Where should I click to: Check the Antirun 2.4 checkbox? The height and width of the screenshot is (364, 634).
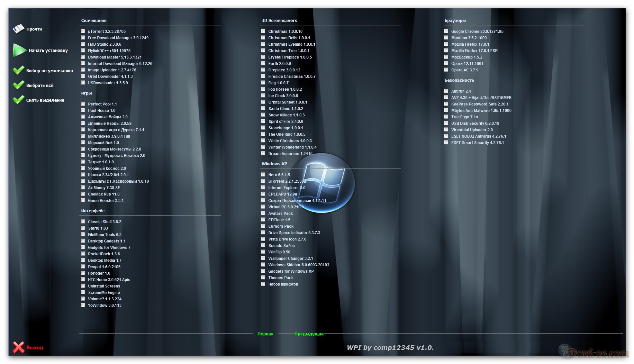click(446, 91)
